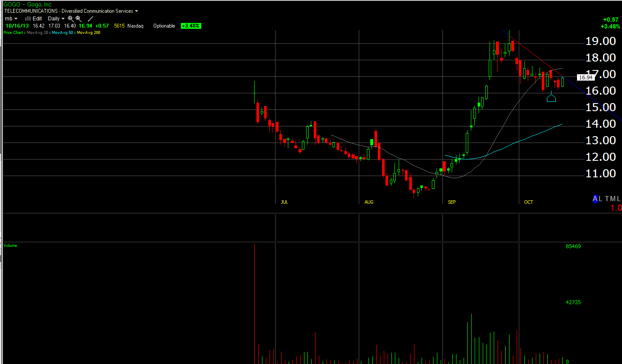Toggle the T option near price axis

click(x=607, y=199)
